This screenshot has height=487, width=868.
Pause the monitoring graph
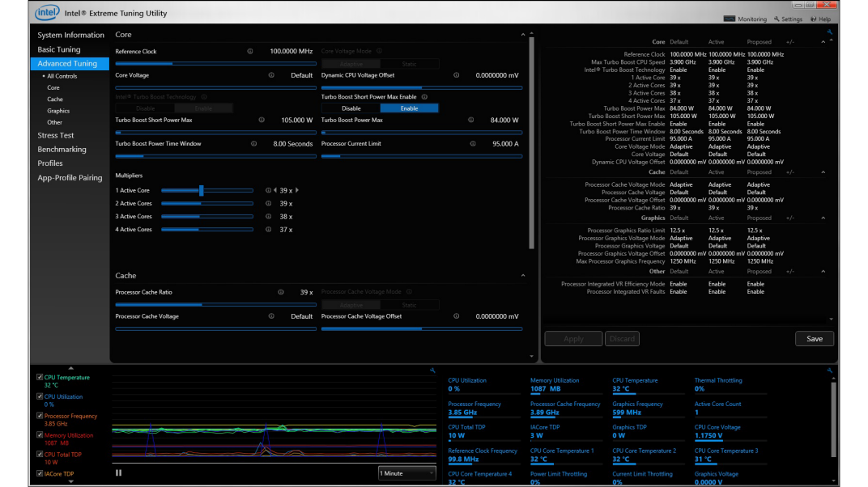tap(118, 473)
